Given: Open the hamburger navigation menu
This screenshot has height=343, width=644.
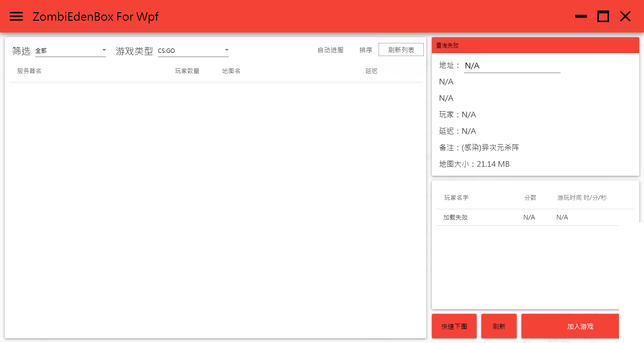Looking at the screenshot, I should tap(16, 16).
